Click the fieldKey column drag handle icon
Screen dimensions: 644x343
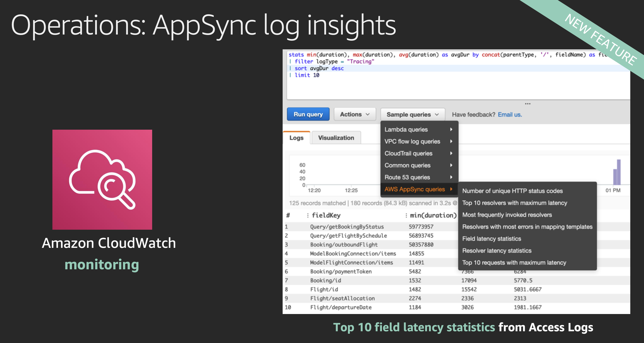pos(308,215)
